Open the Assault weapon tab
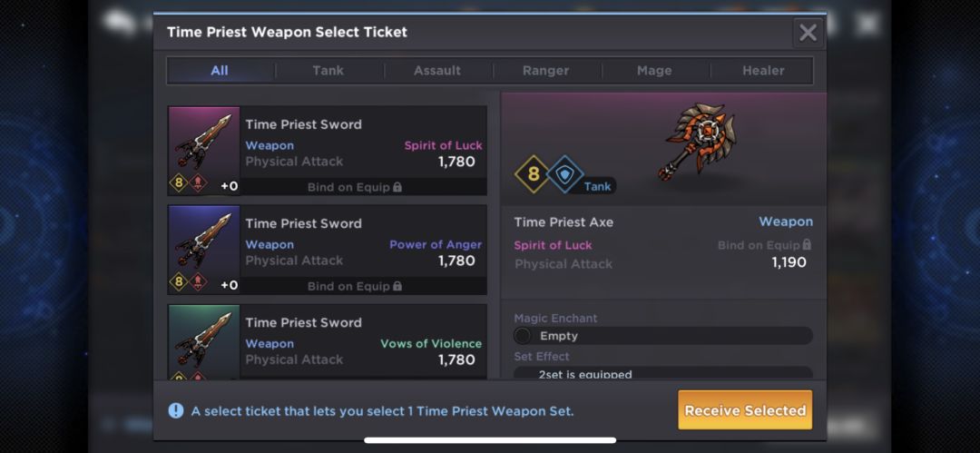Image resolution: width=980 pixels, height=453 pixels. tap(436, 71)
